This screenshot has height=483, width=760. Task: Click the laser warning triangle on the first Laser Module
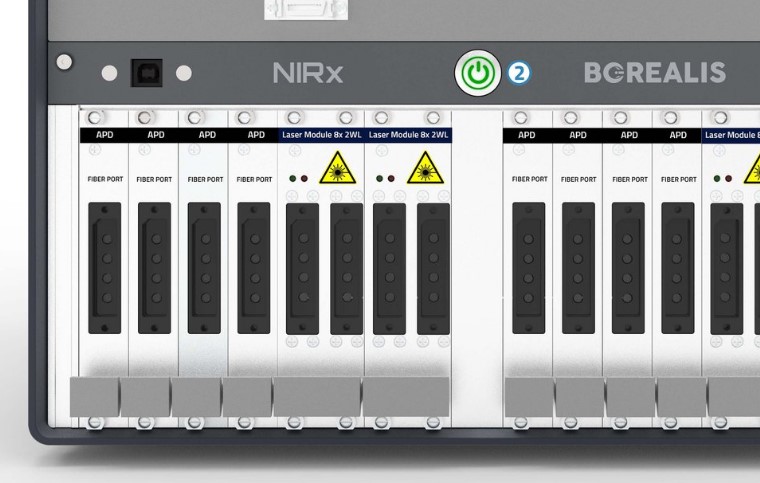click(x=338, y=168)
